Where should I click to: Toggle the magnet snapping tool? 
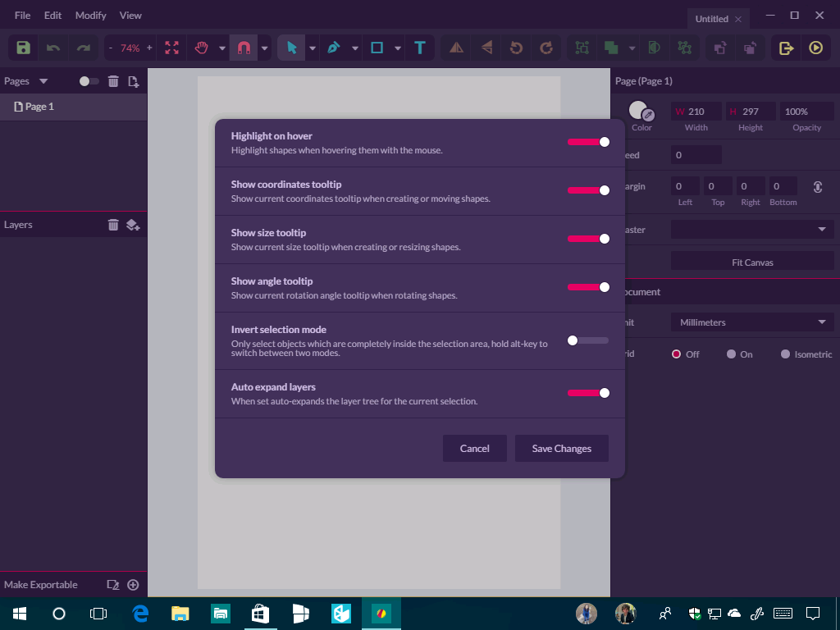tap(244, 48)
